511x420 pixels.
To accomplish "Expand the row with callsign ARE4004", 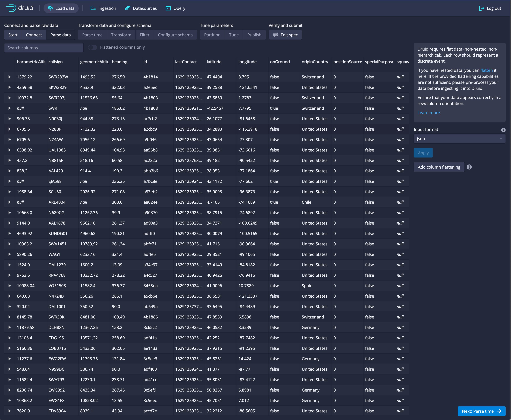I will tap(9, 202).
